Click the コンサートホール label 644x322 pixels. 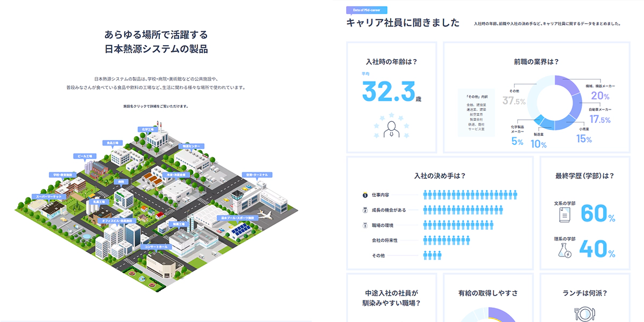156,247
